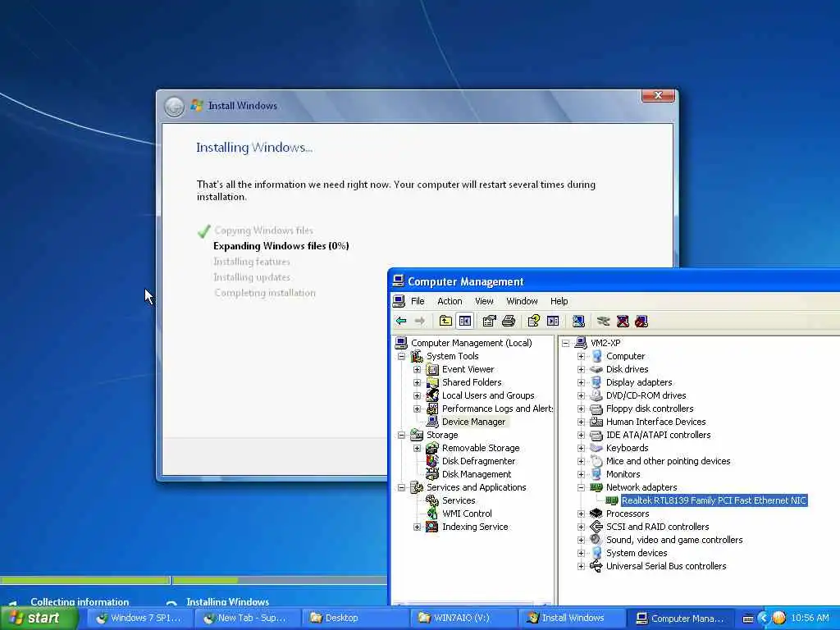Switch to WIN7AIO (V:) taskbar button

click(463, 618)
